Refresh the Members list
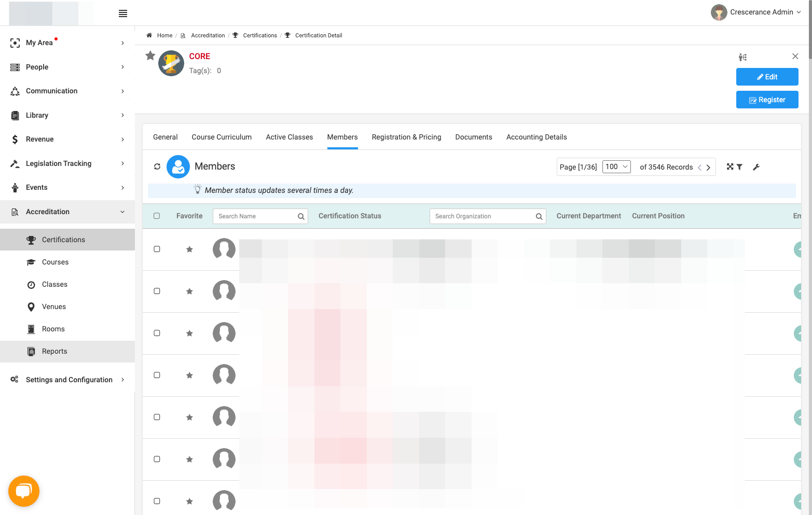812x515 pixels. (x=157, y=166)
